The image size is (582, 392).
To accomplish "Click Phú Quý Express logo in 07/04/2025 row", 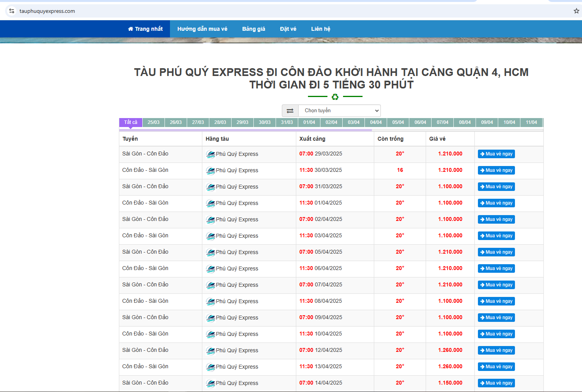I will tap(211, 285).
